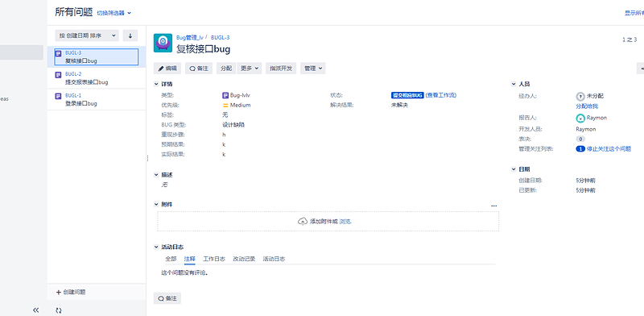Image resolution: width=644 pixels, height=316 pixels.
Task: Click the 创建日期 value 5分钟前
Action: (x=586, y=181)
